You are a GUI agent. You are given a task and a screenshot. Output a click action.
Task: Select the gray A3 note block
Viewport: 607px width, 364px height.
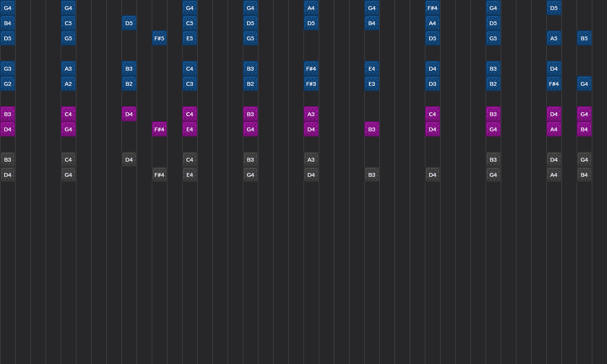tap(311, 160)
